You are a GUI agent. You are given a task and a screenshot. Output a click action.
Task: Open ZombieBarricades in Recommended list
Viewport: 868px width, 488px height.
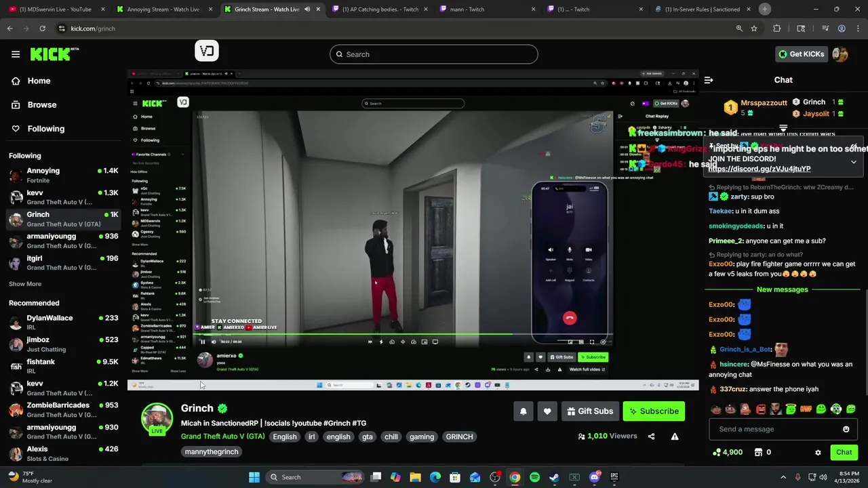pos(63,410)
